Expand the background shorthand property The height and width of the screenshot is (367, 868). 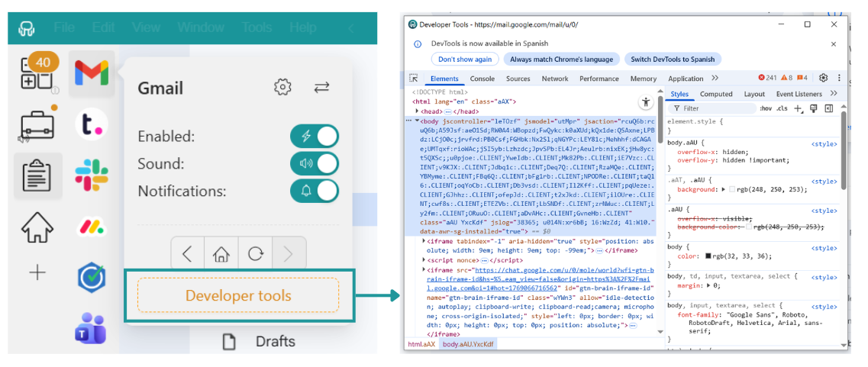(724, 189)
